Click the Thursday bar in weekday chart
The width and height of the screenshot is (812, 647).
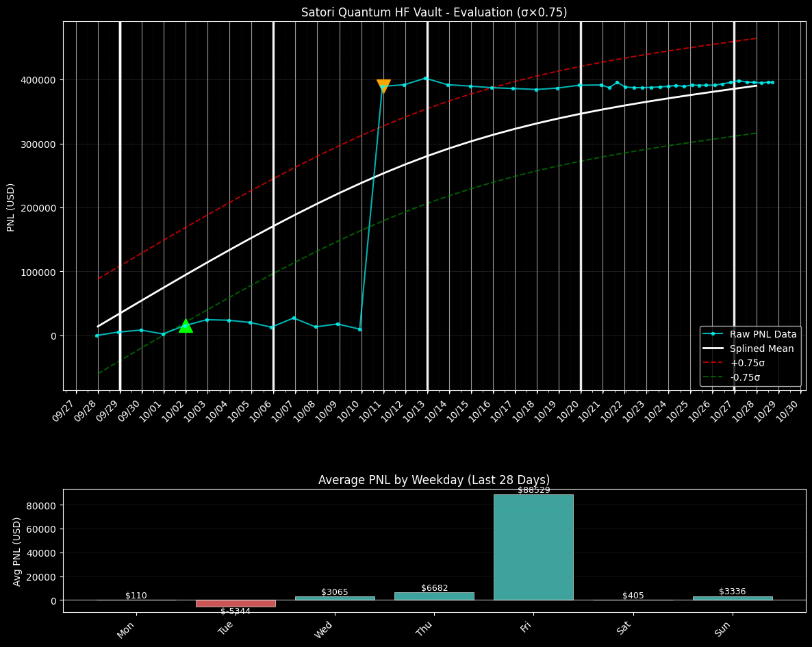[434, 596]
